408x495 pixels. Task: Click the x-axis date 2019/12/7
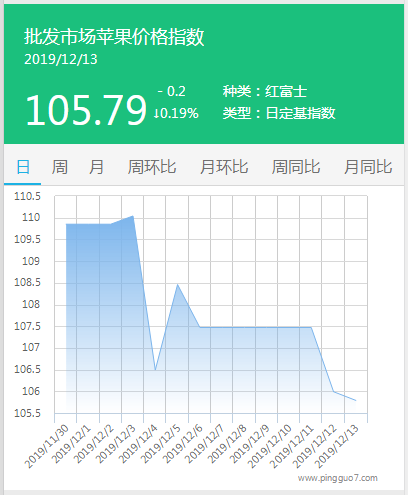tap(204, 444)
